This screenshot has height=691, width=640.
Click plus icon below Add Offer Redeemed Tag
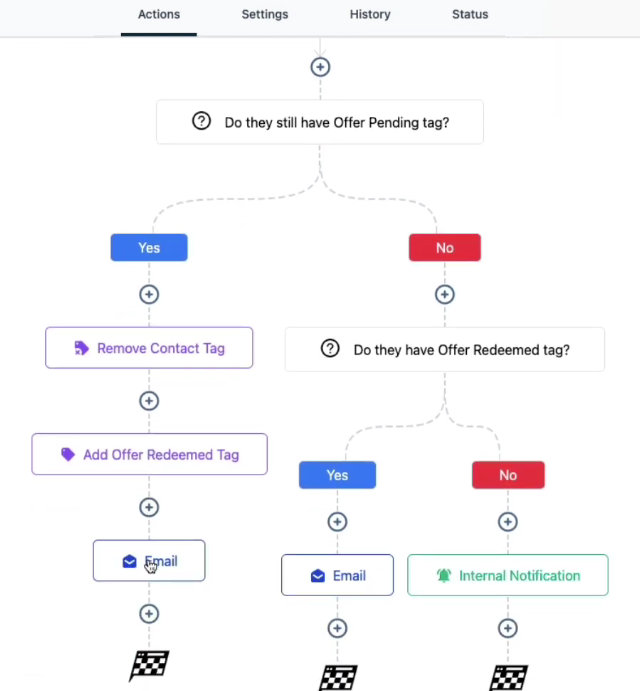pos(149,507)
